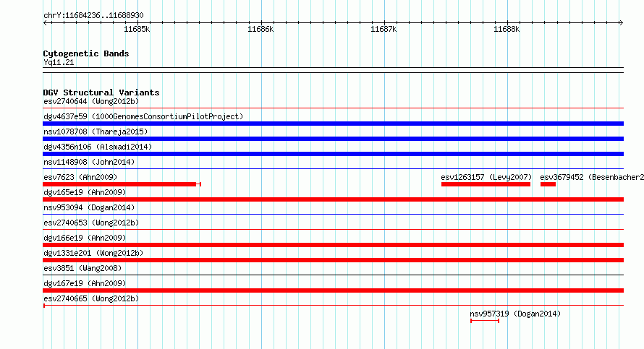Select the esv1263157 red variant bar

(x=486, y=184)
